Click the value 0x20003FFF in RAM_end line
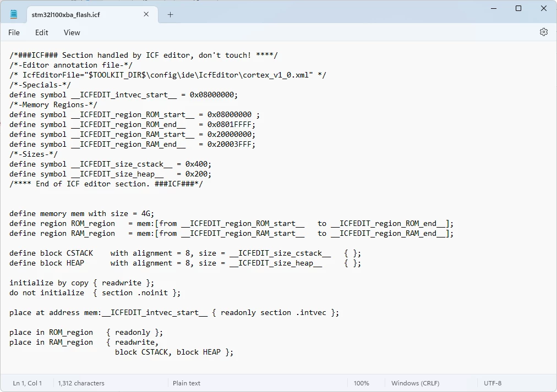 click(229, 145)
